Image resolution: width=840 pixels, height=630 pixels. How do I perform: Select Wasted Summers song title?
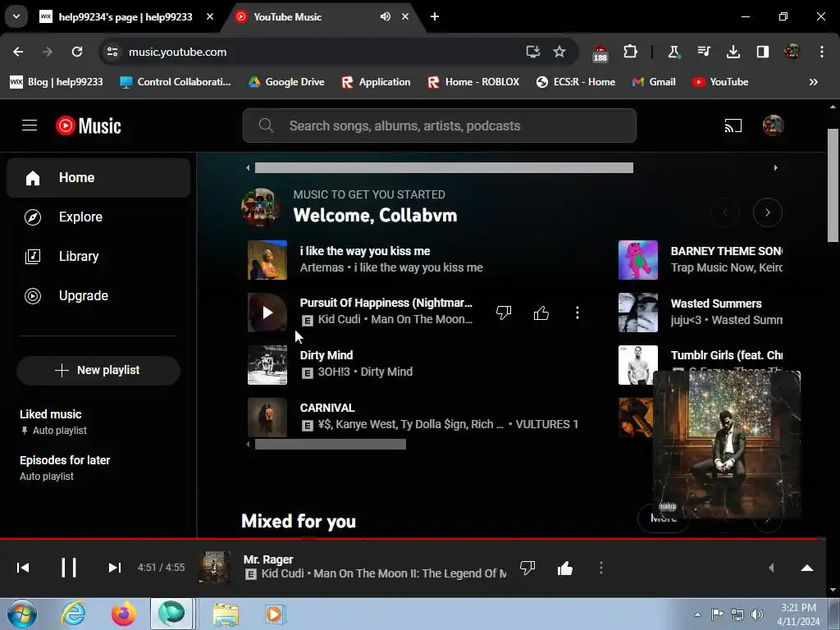tap(715, 304)
